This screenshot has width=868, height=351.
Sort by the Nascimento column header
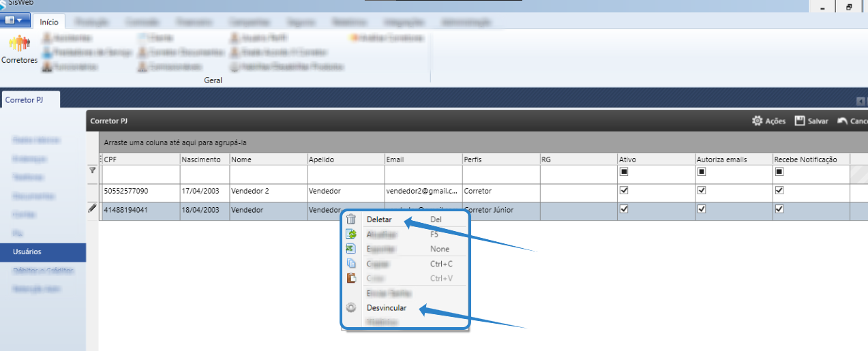[205, 159]
